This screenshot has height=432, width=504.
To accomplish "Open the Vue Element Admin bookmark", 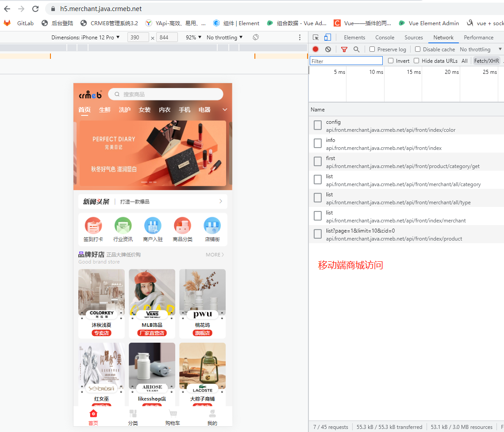I will pos(429,23).
